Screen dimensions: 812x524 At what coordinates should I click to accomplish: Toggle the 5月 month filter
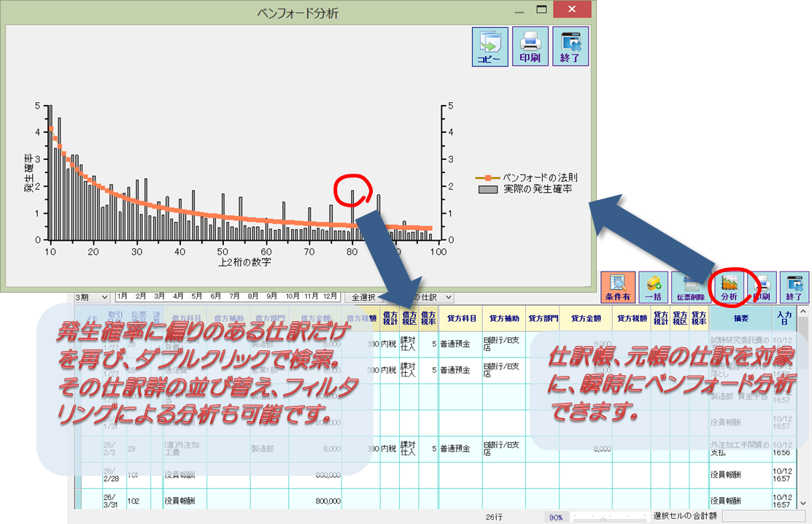(197, 296)
